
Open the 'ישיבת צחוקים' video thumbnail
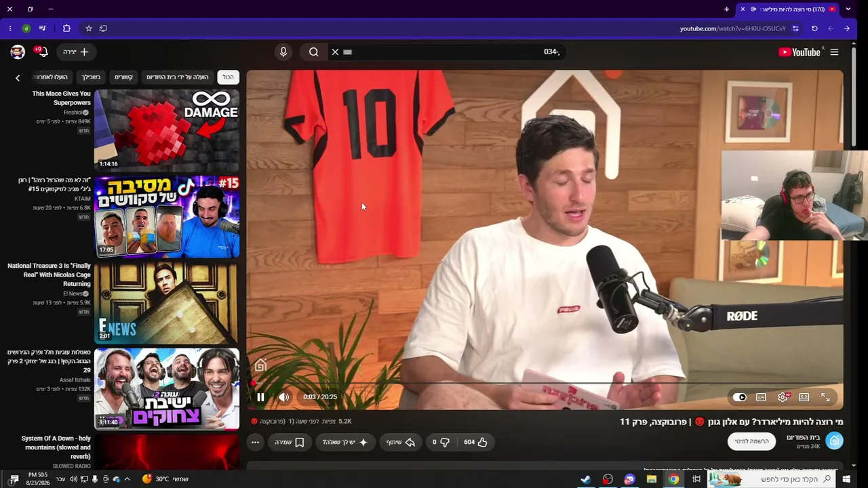[167, 389]
